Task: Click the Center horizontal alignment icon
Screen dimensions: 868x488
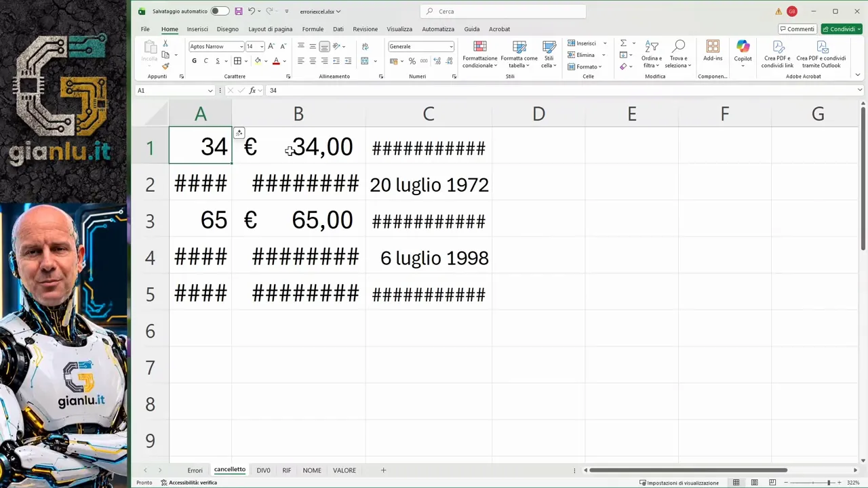Action: click(313, 61)
